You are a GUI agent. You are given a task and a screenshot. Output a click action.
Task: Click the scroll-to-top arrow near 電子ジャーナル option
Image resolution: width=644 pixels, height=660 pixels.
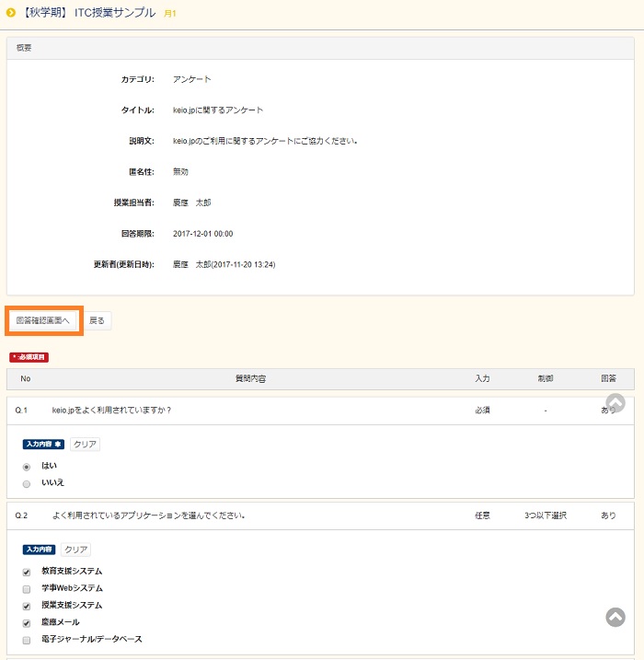[x=615, y=618]
